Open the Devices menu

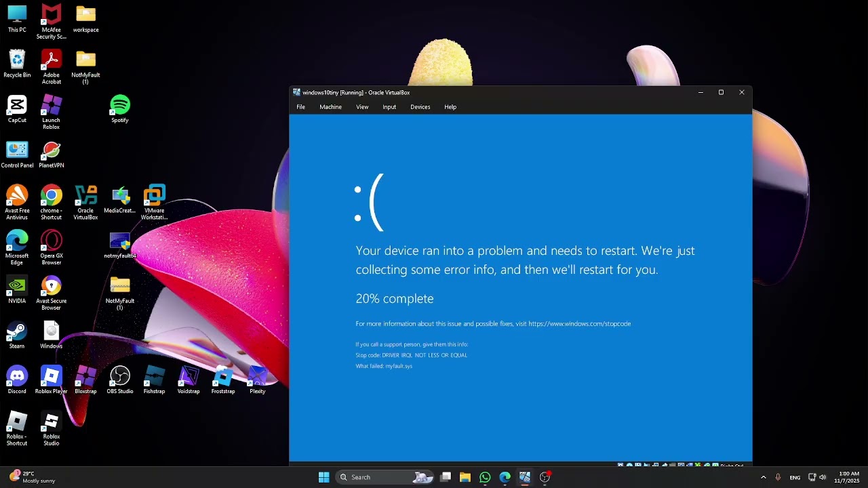click(420, 107)
